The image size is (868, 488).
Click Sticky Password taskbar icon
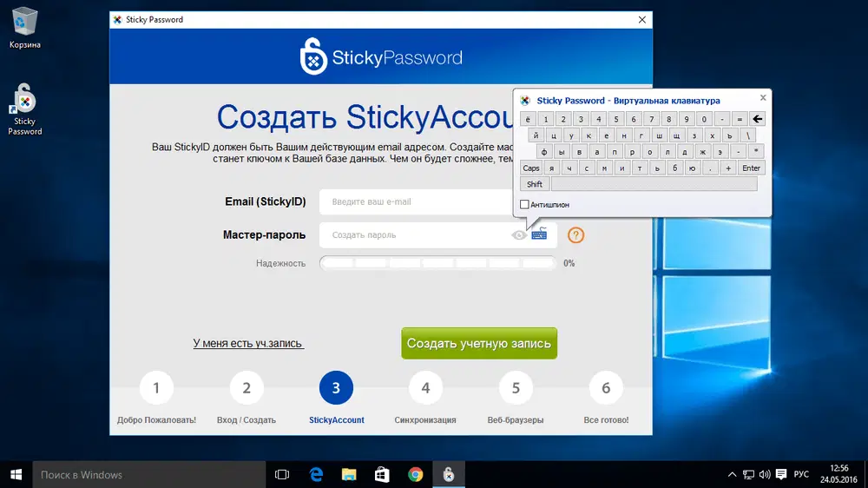(x=449, y=475)
